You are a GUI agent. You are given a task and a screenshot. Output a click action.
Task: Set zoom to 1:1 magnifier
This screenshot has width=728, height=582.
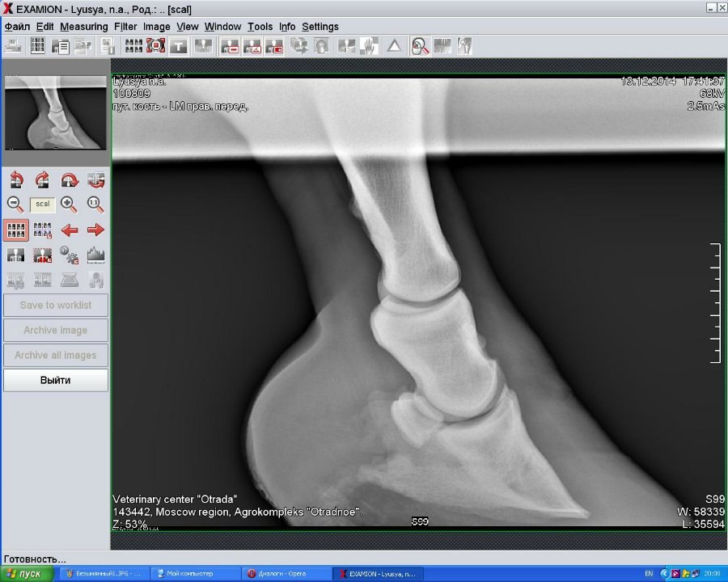95,205
